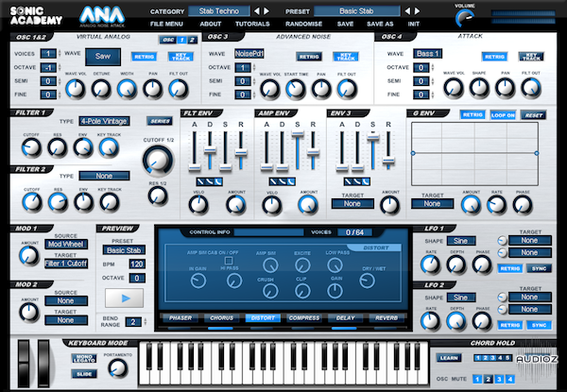The image size is (567, 392).
Task: Switch to the Phaser effect tab
Action: [180, 318]
